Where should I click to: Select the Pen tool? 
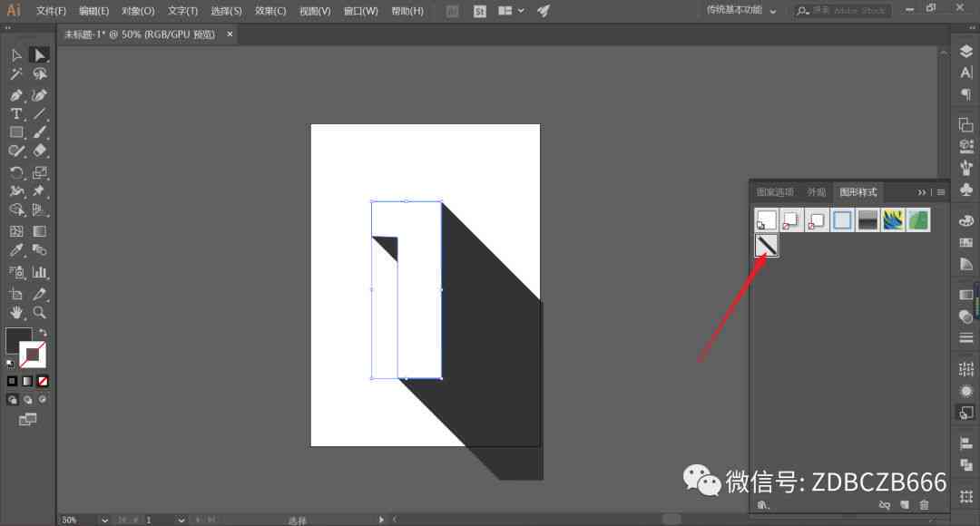[x=16, y=95]
